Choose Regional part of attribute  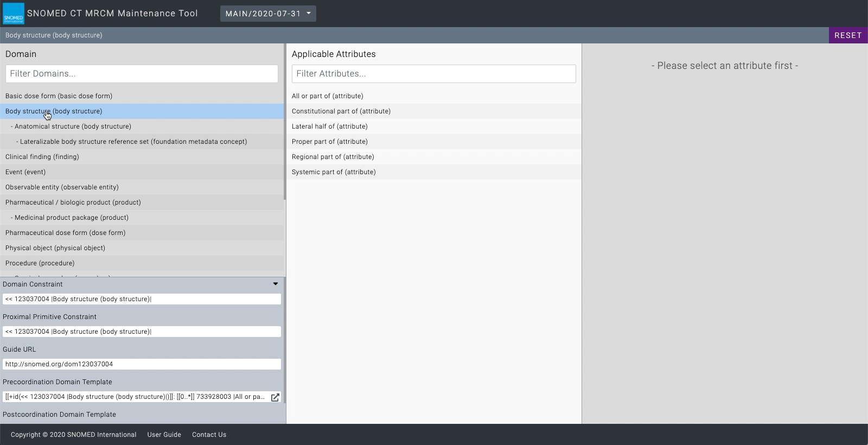(x=434, y=157)
